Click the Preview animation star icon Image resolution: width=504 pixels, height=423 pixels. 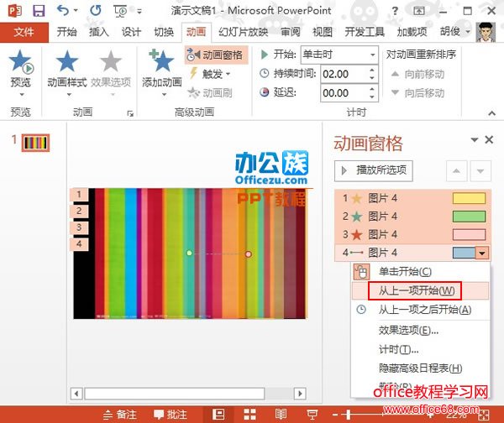tap(21, 61)
